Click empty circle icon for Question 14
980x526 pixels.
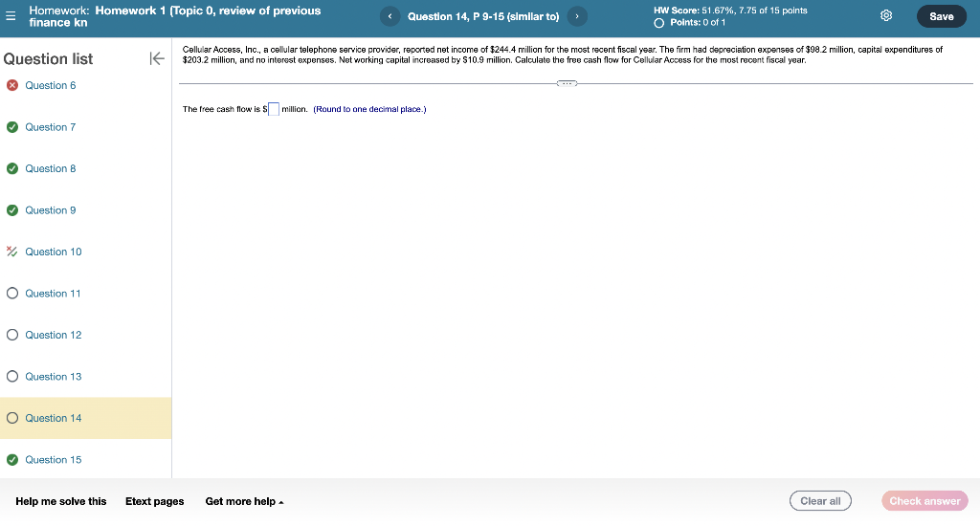pyautogui.click(x=12, y=418)
